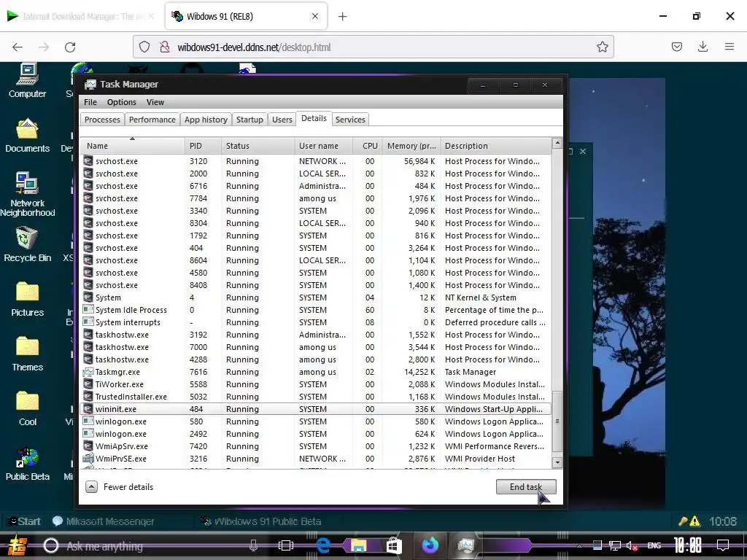Viewport: 747px width, 560px height.
Task: Select the TrustedInstaller.exe process row
Action: [315, 397]
